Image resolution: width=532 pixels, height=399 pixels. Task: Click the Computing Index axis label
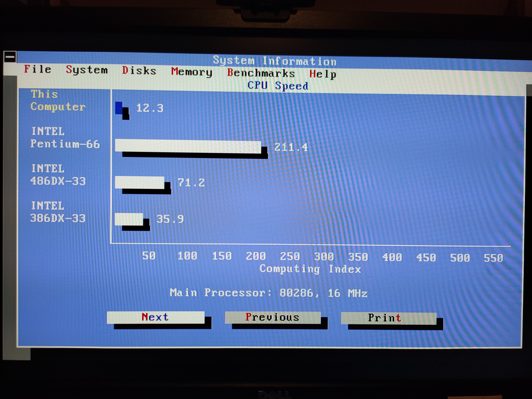[310, 269]
